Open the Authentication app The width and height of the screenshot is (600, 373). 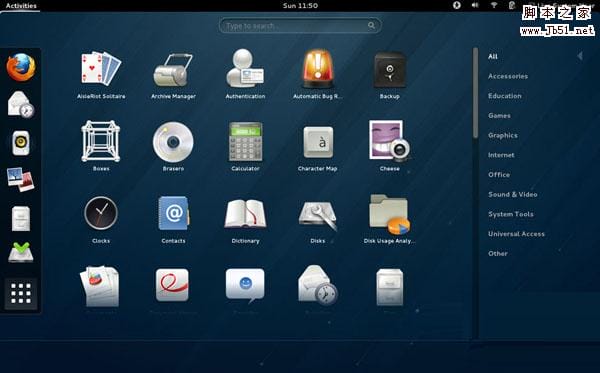(245, 75)
